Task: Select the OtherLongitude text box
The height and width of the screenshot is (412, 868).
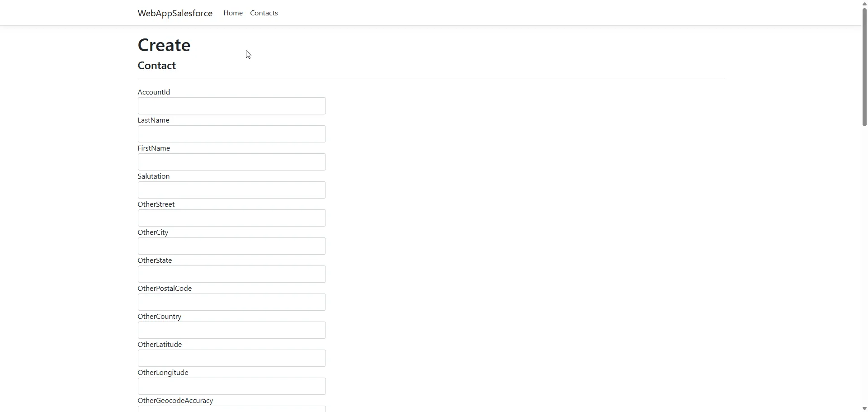Action: tap(231, 386)
